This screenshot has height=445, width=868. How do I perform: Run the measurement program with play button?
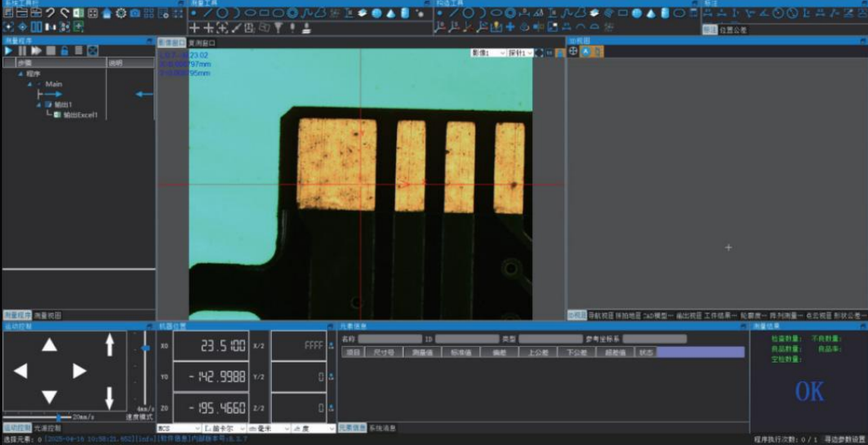click(8, 51)
